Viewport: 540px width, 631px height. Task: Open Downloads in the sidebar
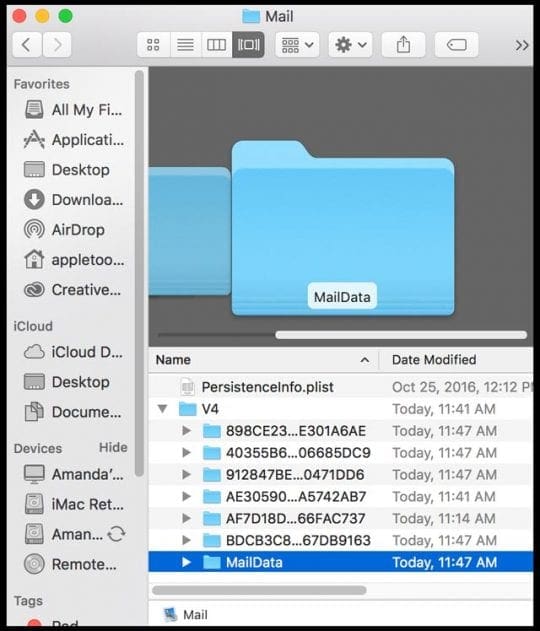pyautogui.click(x=74, y=200)
